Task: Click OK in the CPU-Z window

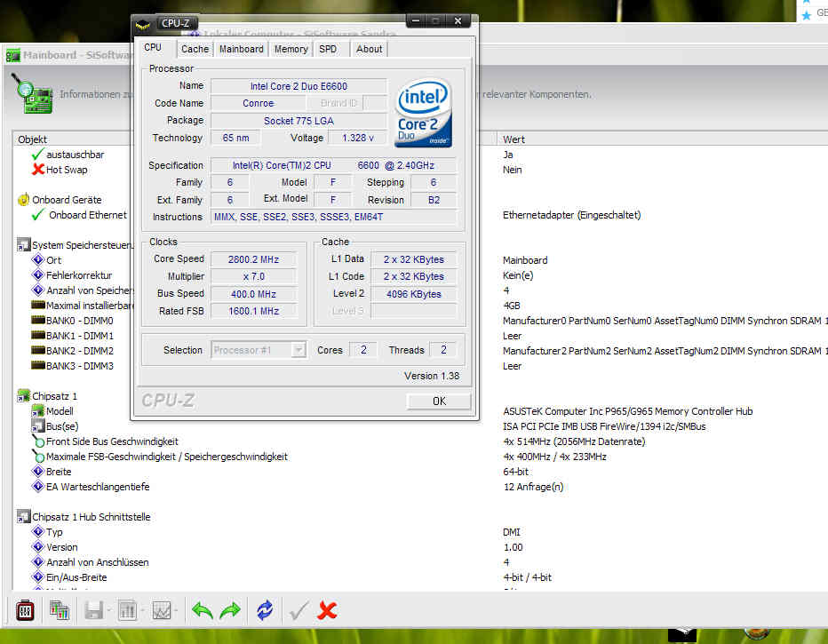Action: [x=439, y=402]
